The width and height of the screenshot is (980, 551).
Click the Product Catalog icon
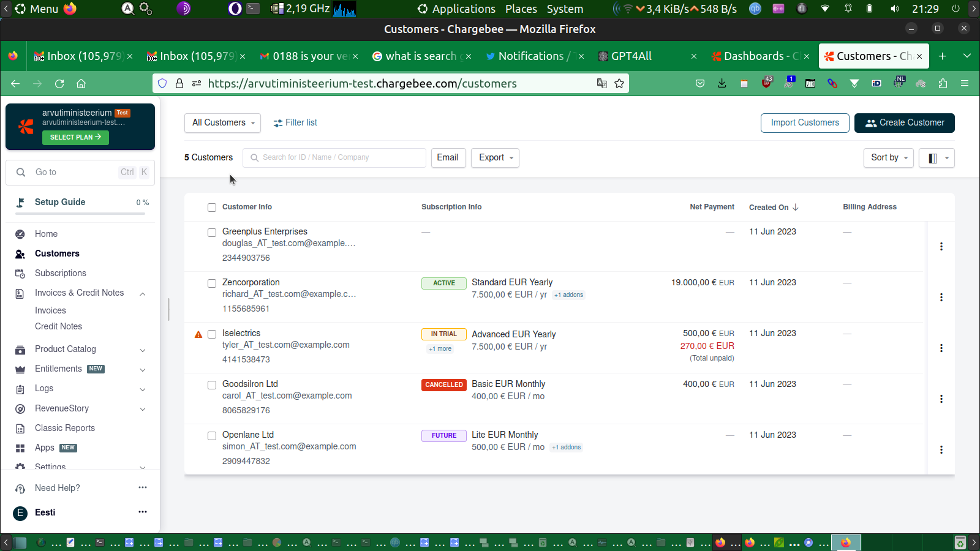[20, 350]
